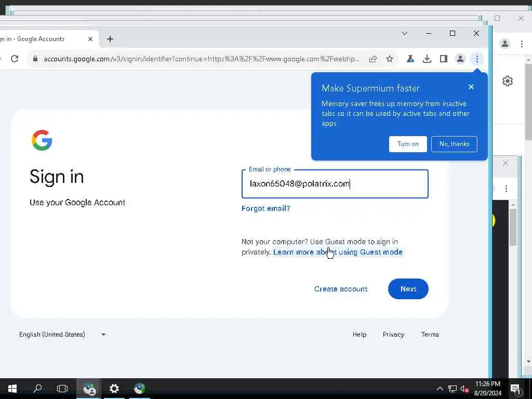Show hidden system tray icons
This screenshot has height=399, width=532.
click(x=440, y=389)
